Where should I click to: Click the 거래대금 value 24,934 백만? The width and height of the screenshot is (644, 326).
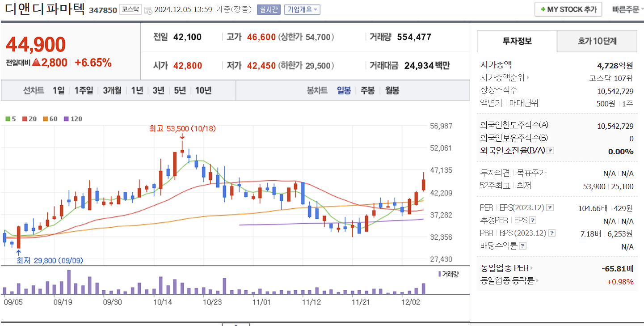pos(427,66)
